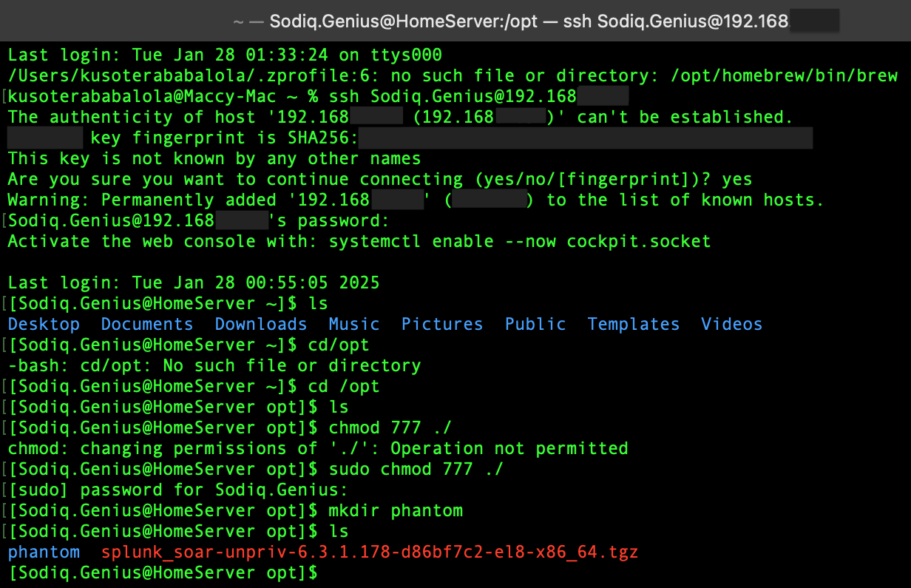This screenshot has width=911, height=588.
Task: Click the Videos directory name
Action: (x=731, y=324)
